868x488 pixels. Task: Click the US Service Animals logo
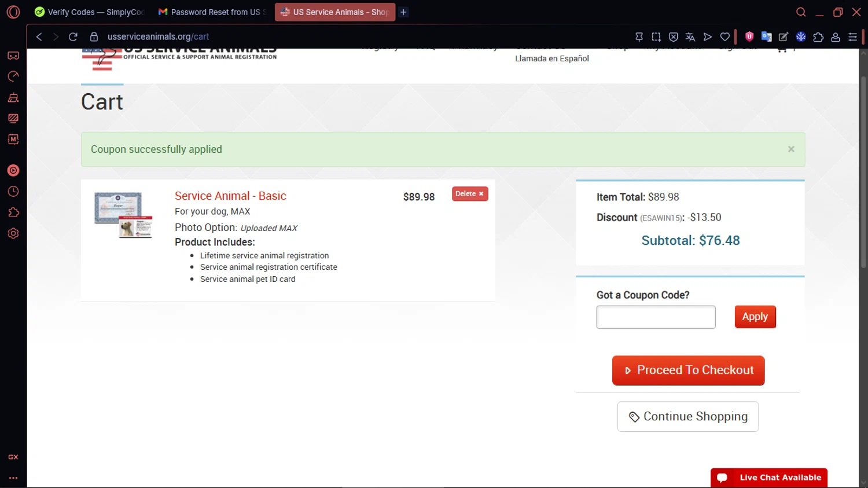coord(179,59)
